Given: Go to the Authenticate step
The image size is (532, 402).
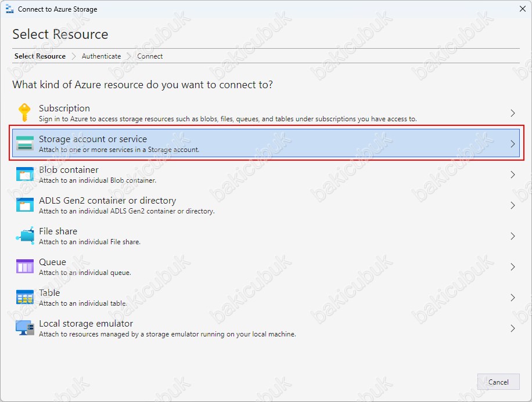Looking at the screenshot, I should click(101, 56).
